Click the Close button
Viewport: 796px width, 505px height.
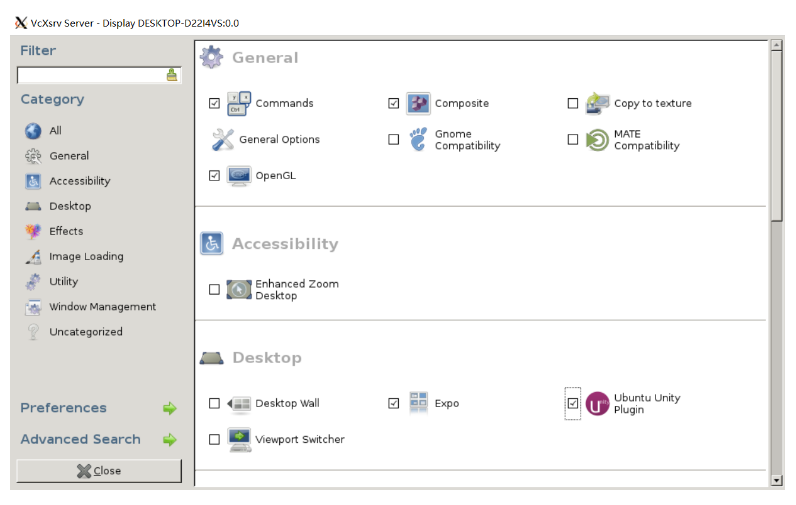99,471
